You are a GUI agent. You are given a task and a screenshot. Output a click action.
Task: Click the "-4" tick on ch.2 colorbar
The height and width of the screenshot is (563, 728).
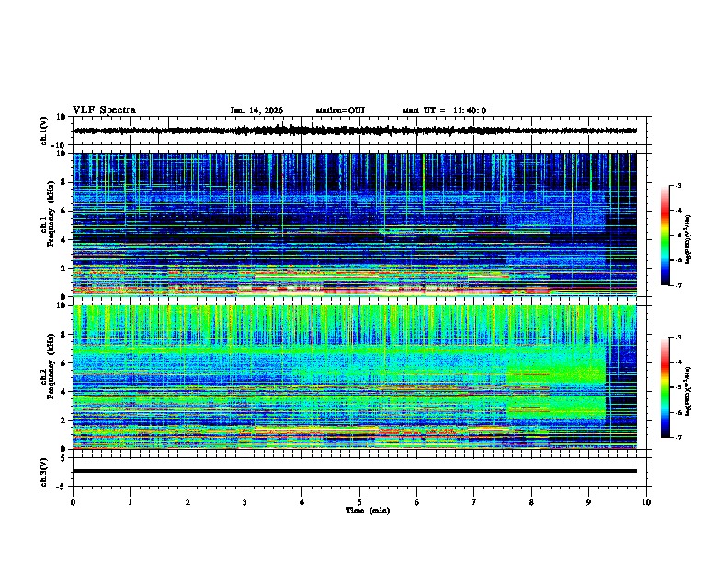coord(677,362)
